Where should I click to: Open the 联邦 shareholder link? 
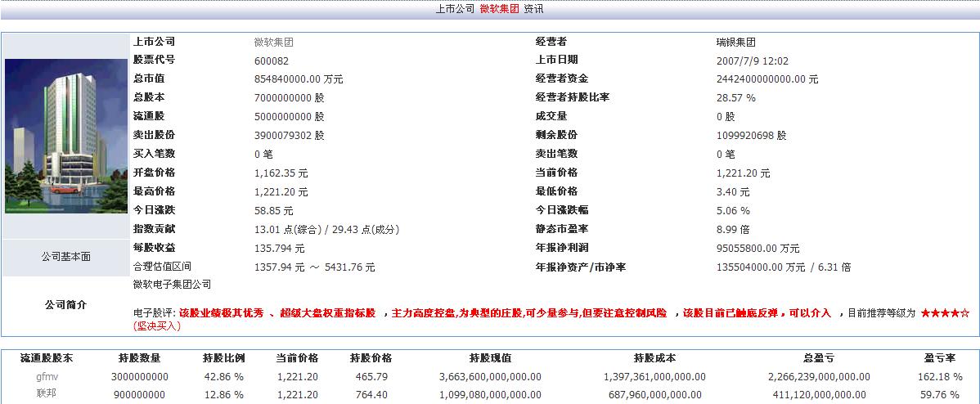click(47, 395)
